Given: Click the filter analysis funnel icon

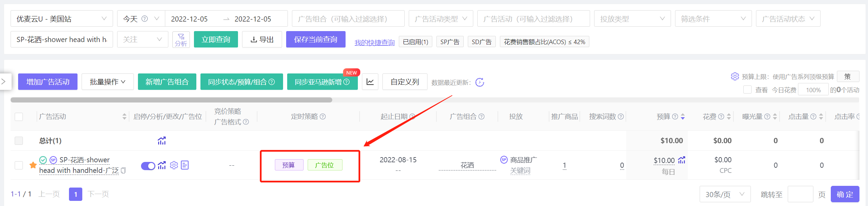Looking at the screenshot, I should [x=181, y=39].
